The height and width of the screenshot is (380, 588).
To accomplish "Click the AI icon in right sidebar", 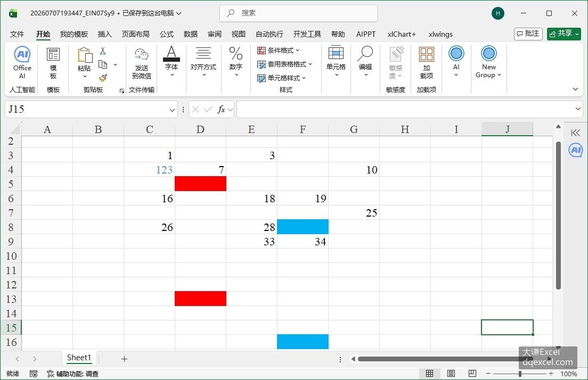I will click(x=576, y=150).
